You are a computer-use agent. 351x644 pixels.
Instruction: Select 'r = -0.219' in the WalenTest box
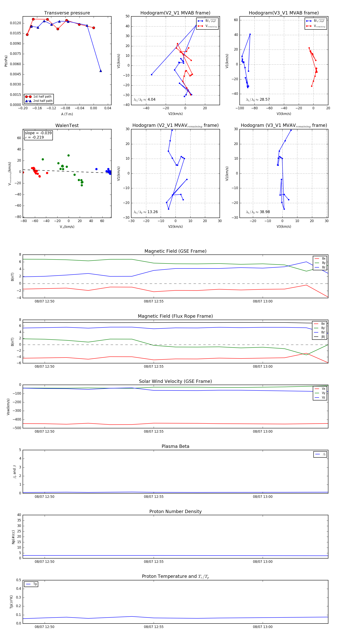tap(35, 137)
